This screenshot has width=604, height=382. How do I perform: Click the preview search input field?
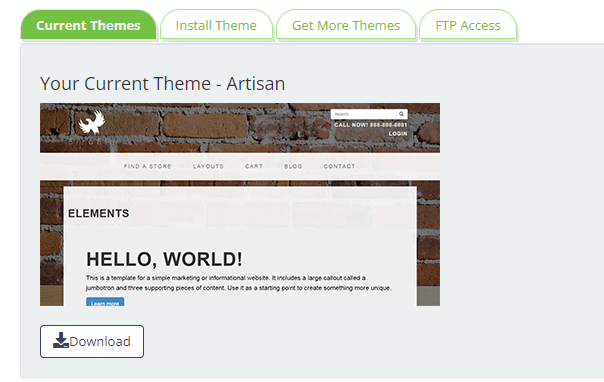363,114
